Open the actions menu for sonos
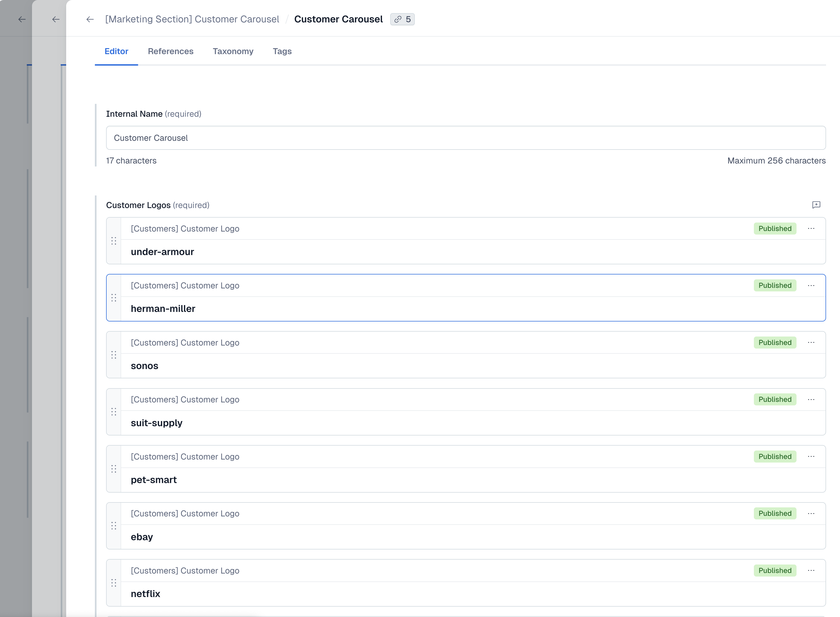 click(x=811, y=343)
